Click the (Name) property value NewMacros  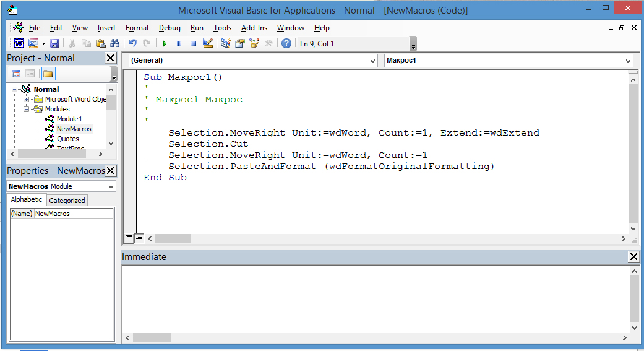(74, 214)
